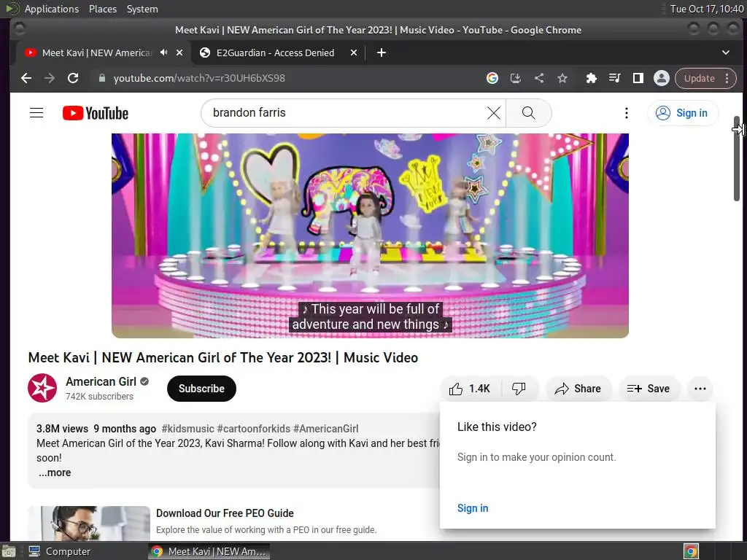Click the video title text
Image resolution: width=747 pixels, height=560 pixels.
[223, 357]
